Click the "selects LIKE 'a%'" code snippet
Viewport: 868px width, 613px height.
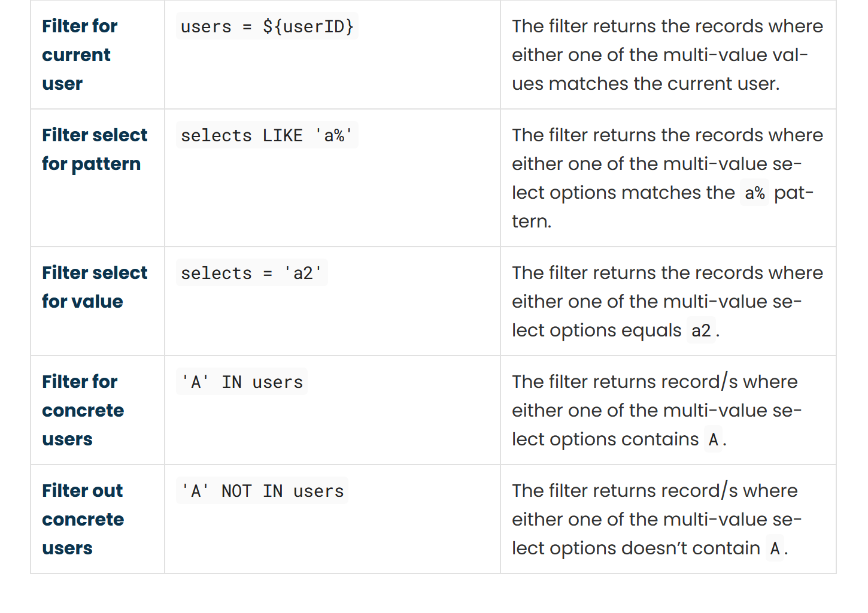tap(267, 135)
